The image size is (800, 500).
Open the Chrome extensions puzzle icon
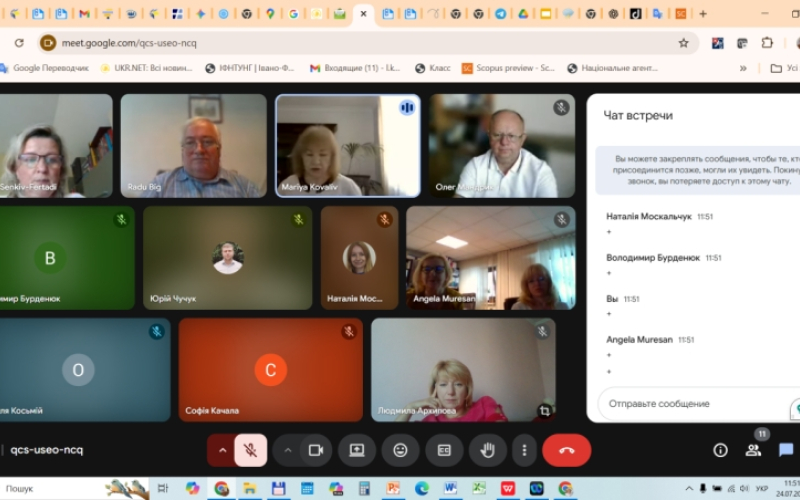[767, 43]
